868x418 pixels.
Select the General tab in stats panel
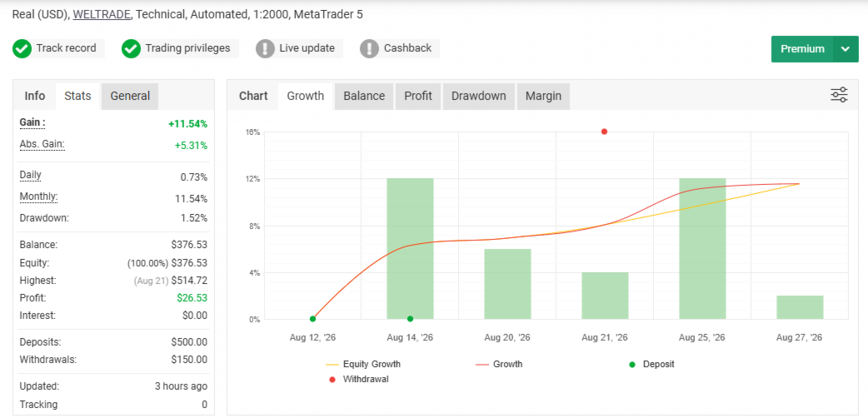click(130, 96)
